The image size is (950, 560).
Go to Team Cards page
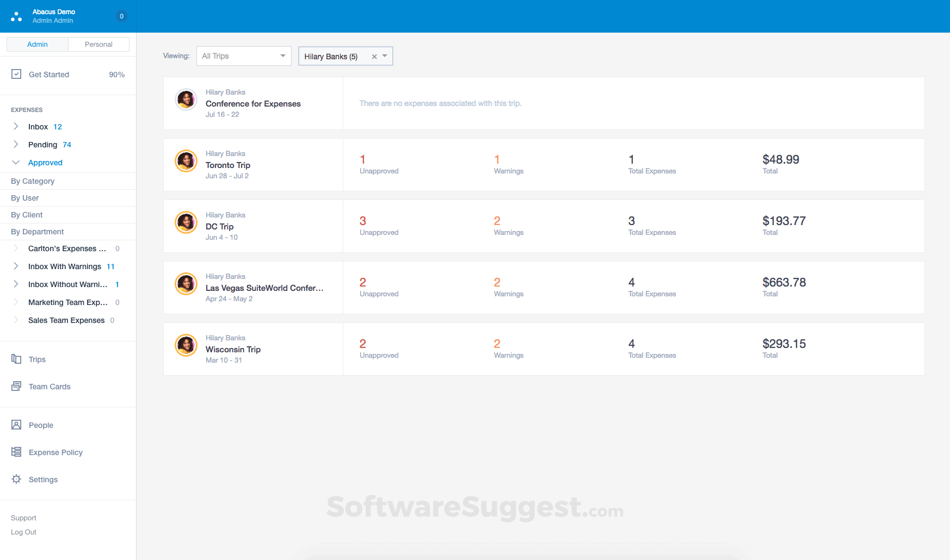[x=50, y=387]
